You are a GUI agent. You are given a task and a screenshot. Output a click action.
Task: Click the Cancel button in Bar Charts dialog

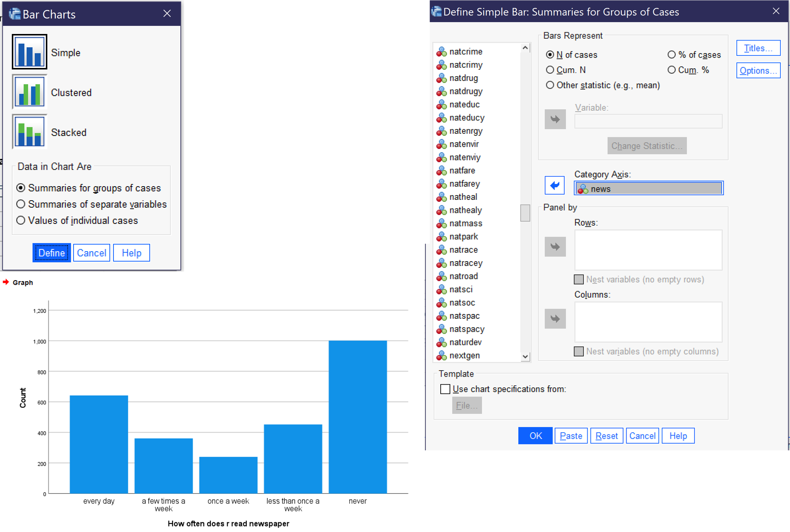91,253
